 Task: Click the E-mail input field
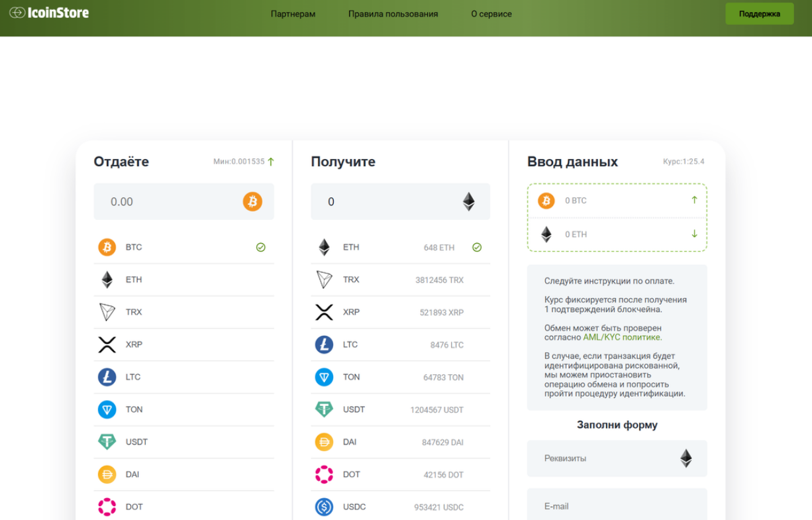(x=617, y=505)
